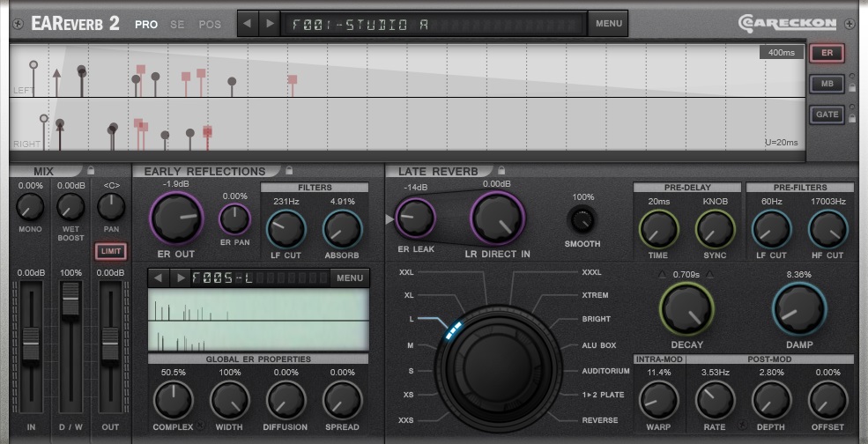Click the Late Reverb lock icon

click(x=501, y=171)
